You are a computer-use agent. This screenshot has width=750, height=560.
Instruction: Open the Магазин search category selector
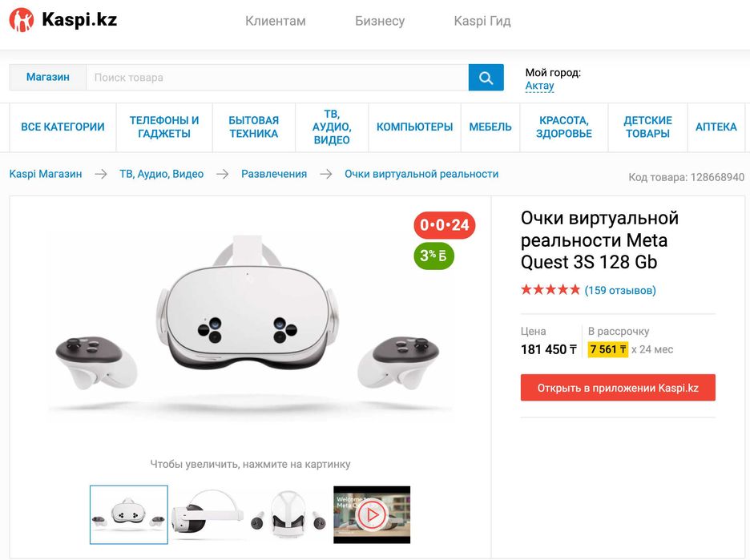pyautogui.click(x=47, y=78)
